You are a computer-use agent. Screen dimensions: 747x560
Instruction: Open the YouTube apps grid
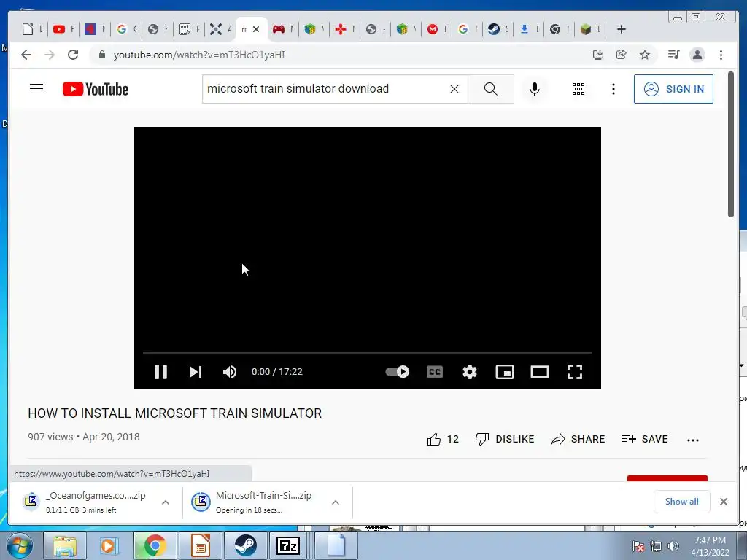click(x=578, y=89)
